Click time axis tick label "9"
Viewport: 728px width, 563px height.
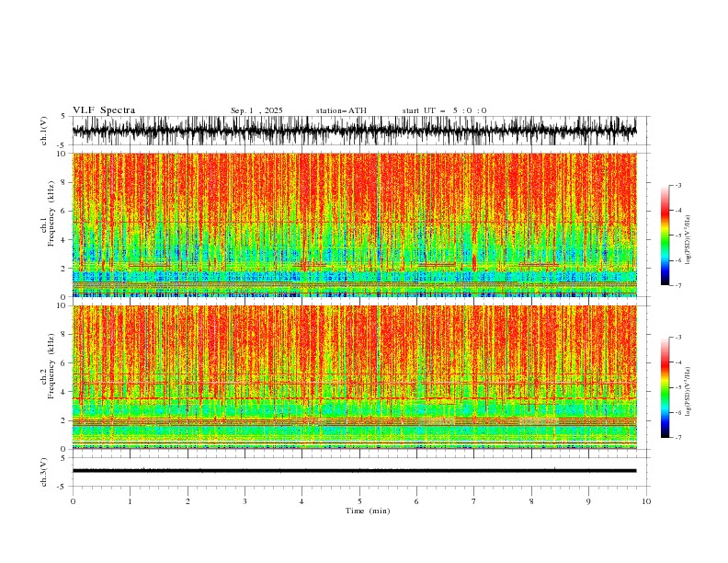(588, 501)
